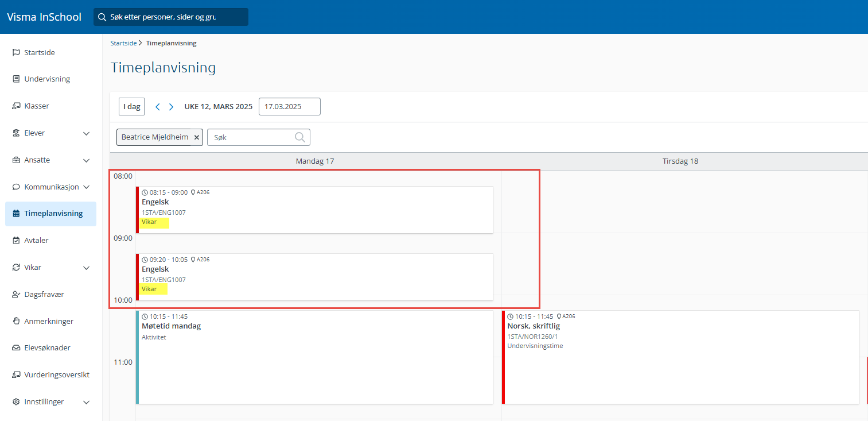
Task: Click the Undervisning book icon
Action: (x=16, y=79)
